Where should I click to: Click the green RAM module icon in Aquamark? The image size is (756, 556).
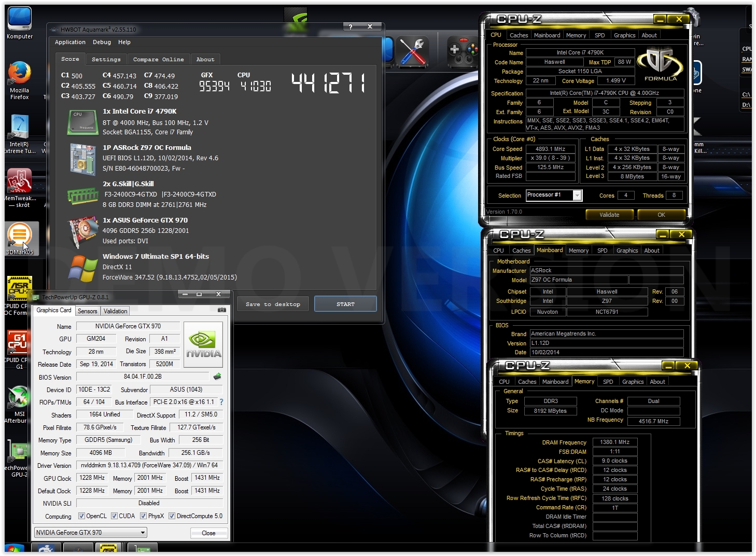(x=83, y=196)
